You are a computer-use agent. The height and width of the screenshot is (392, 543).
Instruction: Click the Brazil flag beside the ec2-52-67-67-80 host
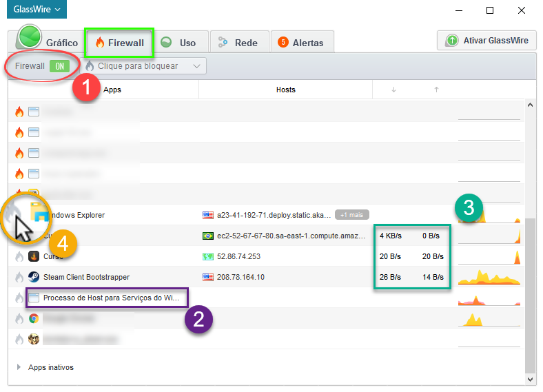click(208, 236)
